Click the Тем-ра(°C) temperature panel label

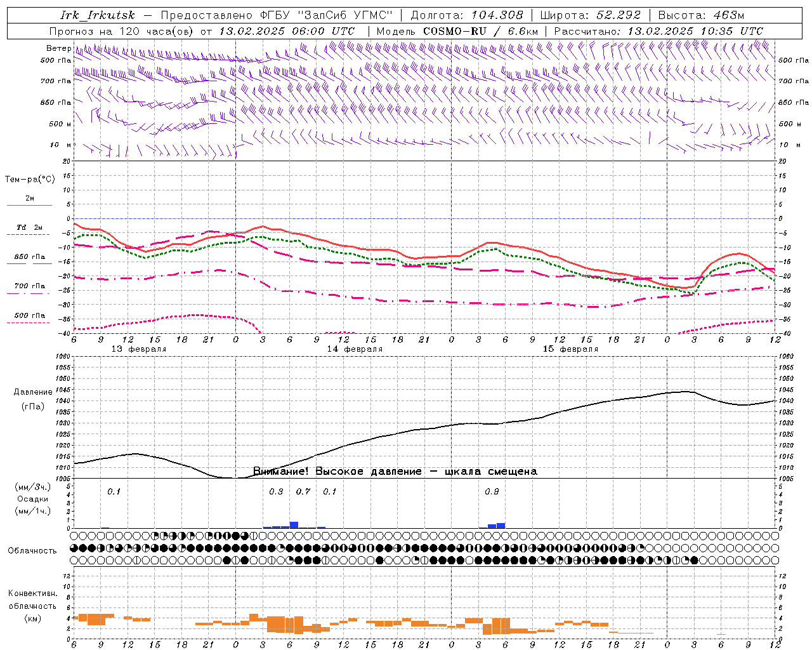point(30,180)
